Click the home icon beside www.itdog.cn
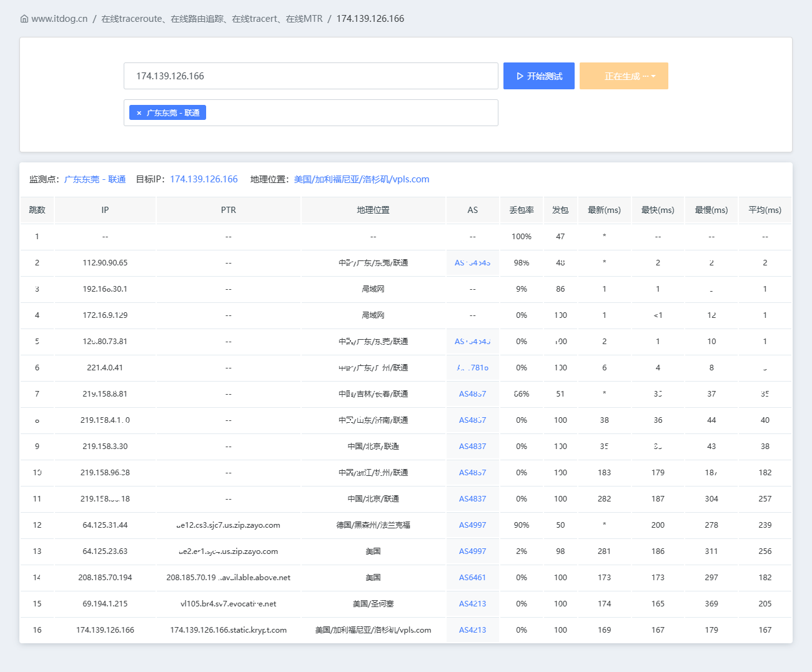 coord(24,19)
